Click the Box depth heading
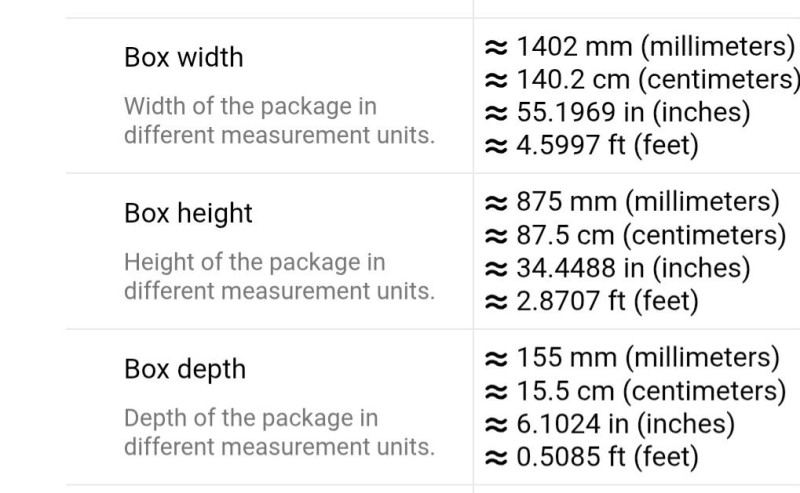Screen dimensions: 800x493 click(184, 369)
